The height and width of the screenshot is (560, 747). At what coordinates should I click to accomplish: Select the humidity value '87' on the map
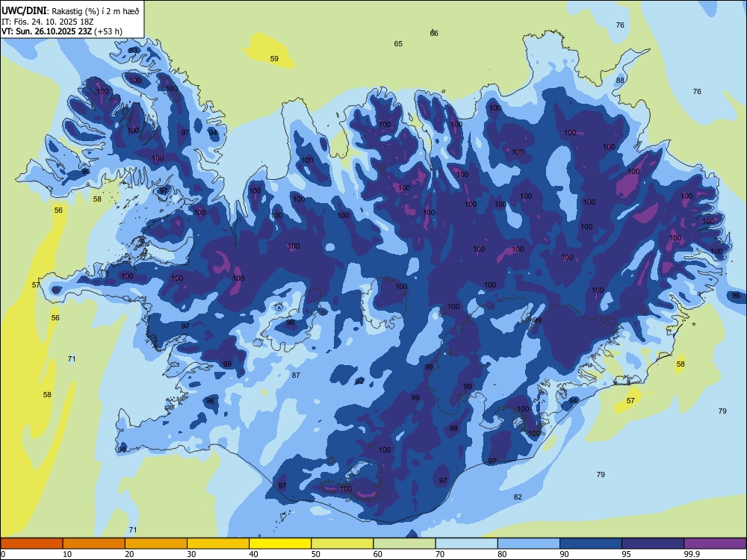pos(296,376)
